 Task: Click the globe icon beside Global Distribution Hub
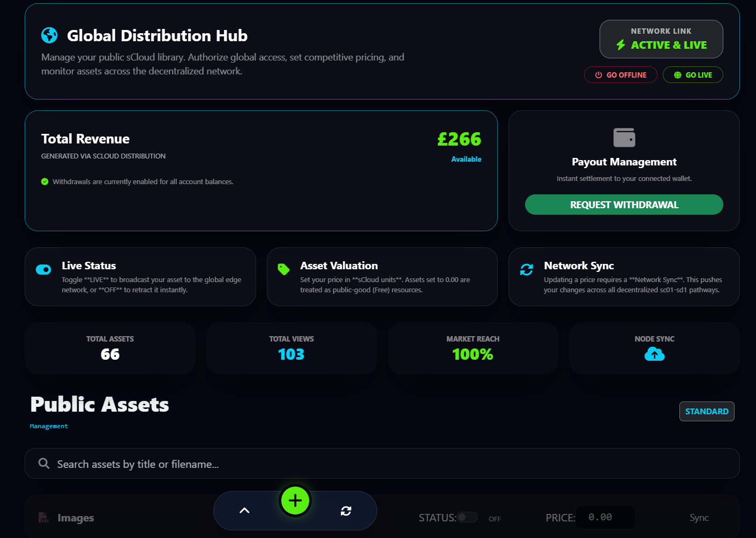point(49,35)
